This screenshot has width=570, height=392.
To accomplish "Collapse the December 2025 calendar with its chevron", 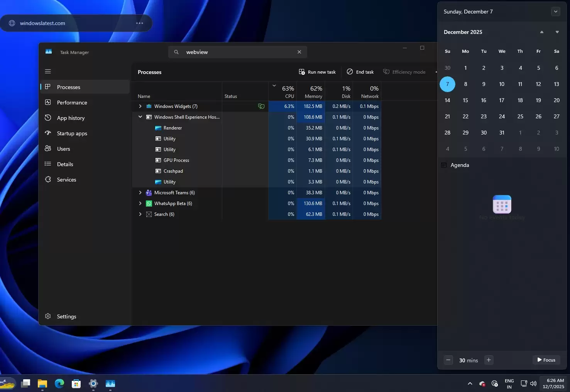I will point(555,12).
